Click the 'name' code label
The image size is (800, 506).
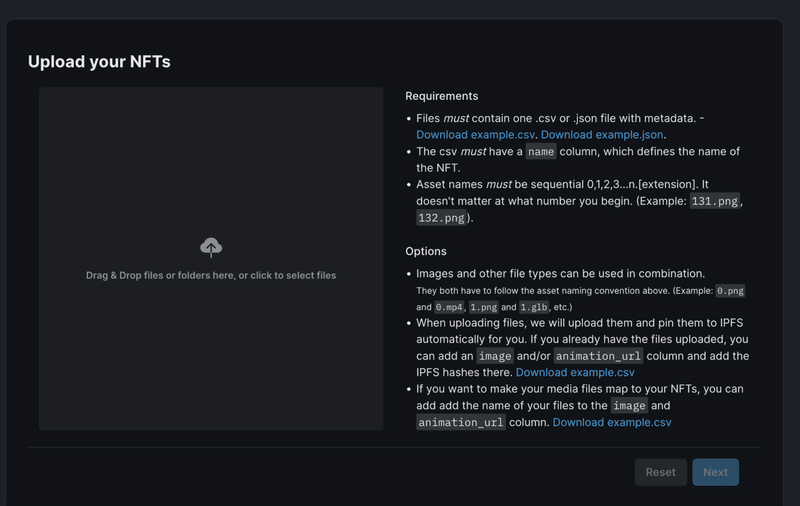pyautogui.click(x=541, y=151)
